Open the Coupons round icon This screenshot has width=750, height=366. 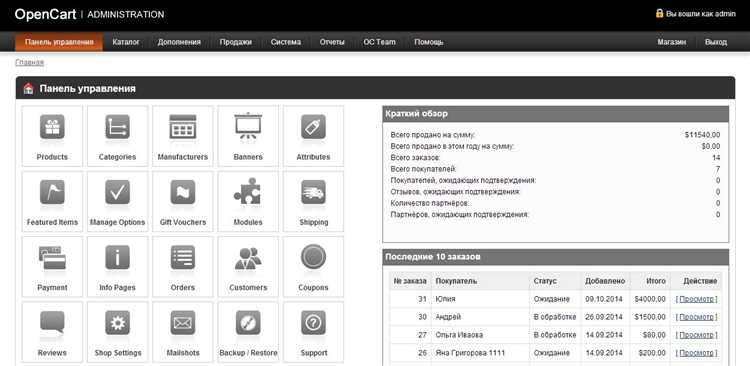point(313,257)
